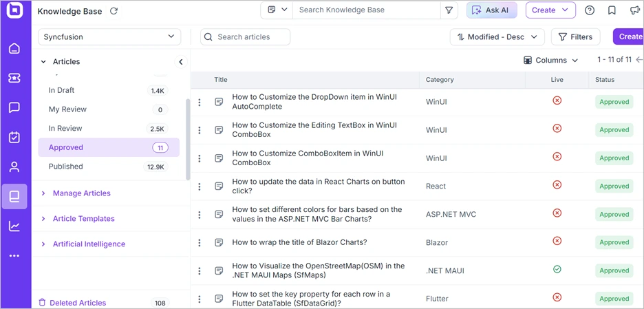Viewport: 644px width, 309px height.
Task: Open the search type dropdown beside global search
Action: (x=277, y=10)
